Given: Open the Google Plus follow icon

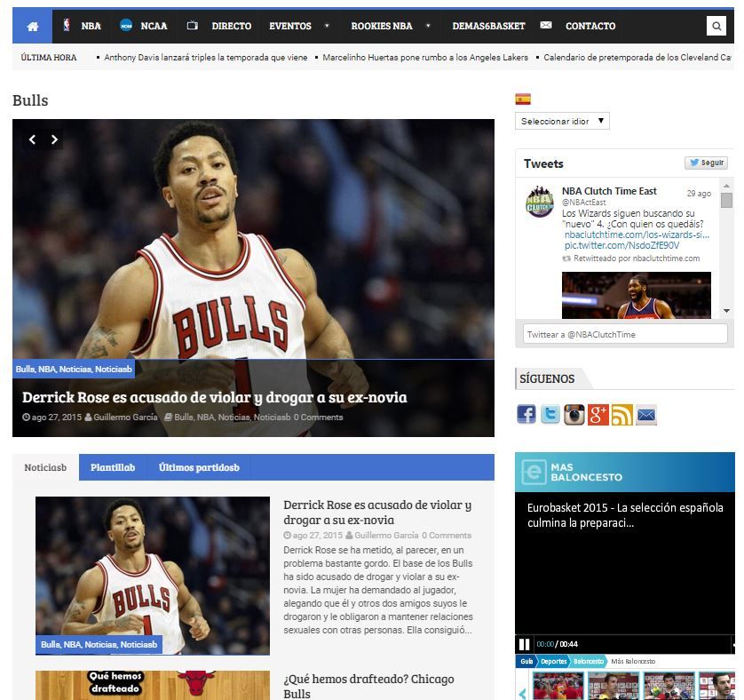Looking at the screenshot, I should tap(598, 415).
